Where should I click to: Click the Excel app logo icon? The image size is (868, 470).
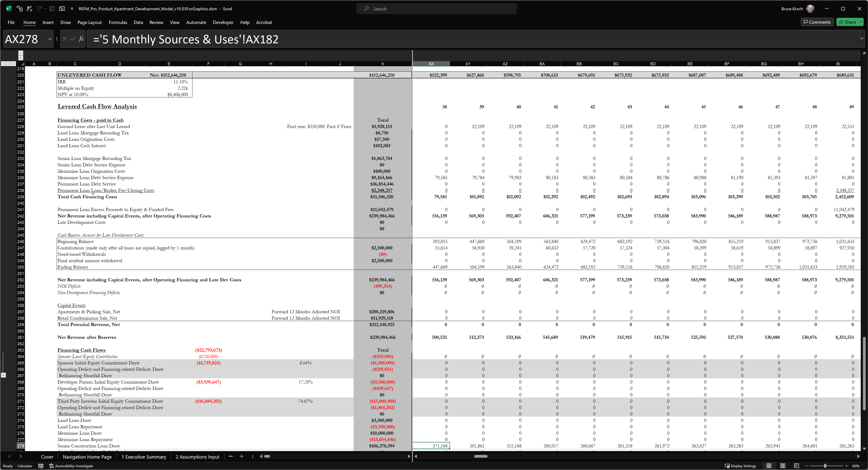(9, 9)
